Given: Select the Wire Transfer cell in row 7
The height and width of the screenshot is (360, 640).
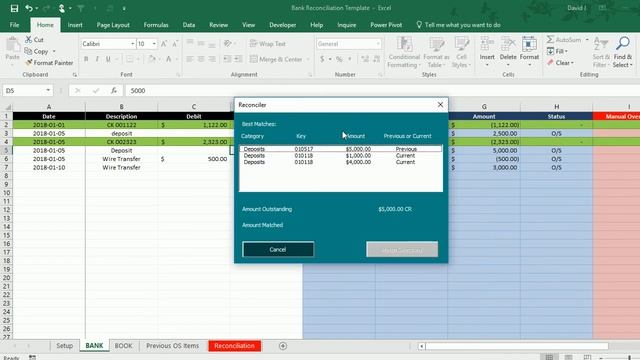Looking at the screenshot, I should tap(122, 167).
